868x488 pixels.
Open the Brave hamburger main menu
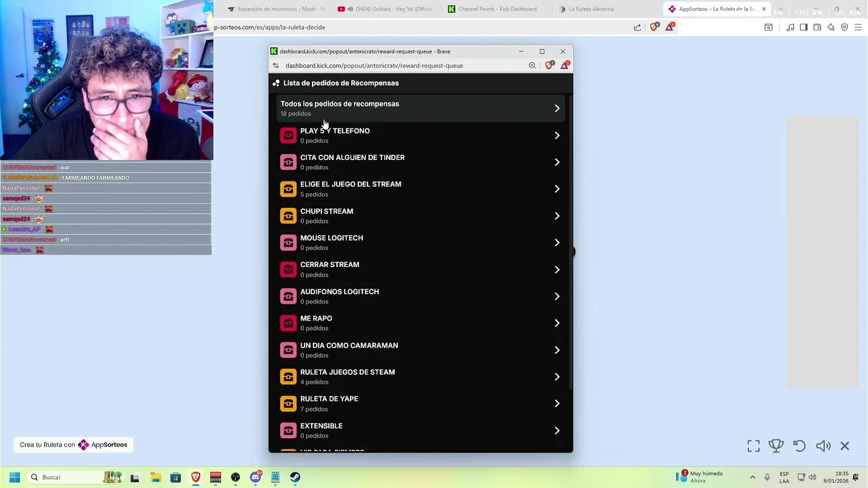[858, 27]
